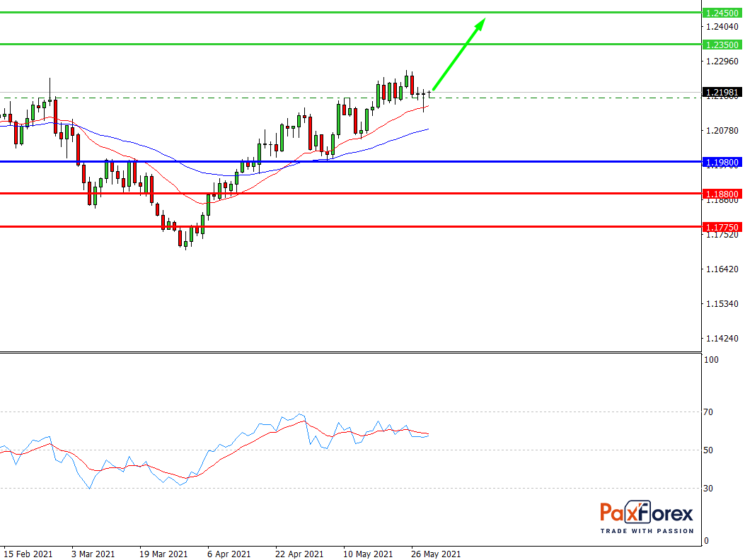The width and height of the screenshot is (745, 560).
Task: Click the RSI scale value 100
Action: tap(711, 360)
